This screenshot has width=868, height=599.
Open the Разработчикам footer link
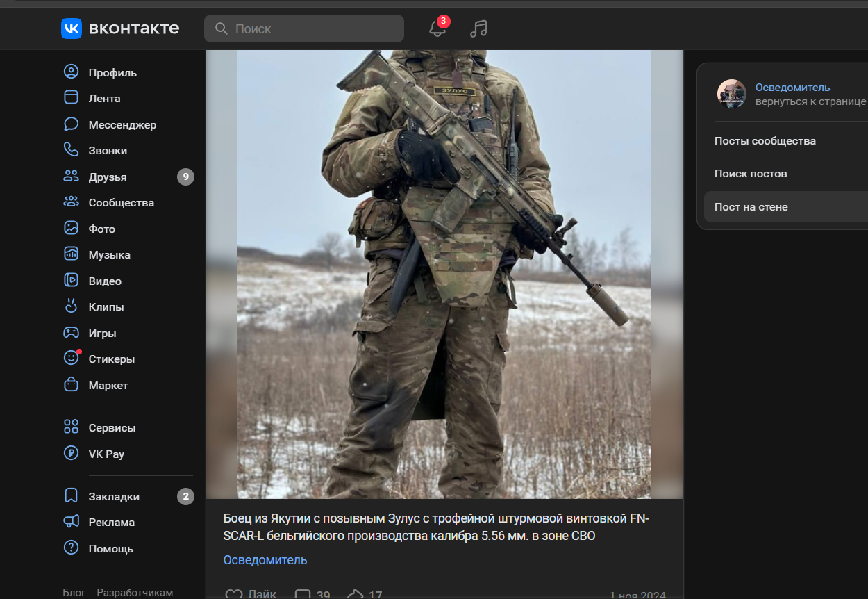pos(135,592)
